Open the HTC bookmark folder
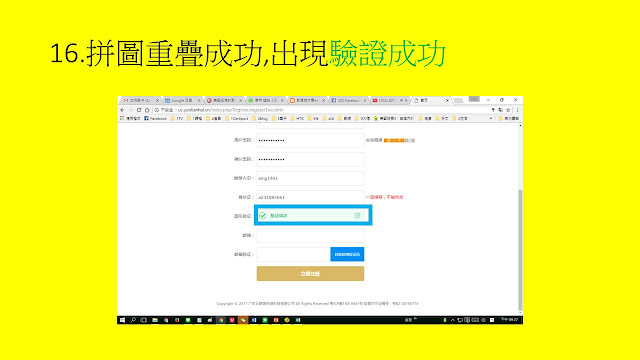640x360 pixels. [x=297, y=118]
